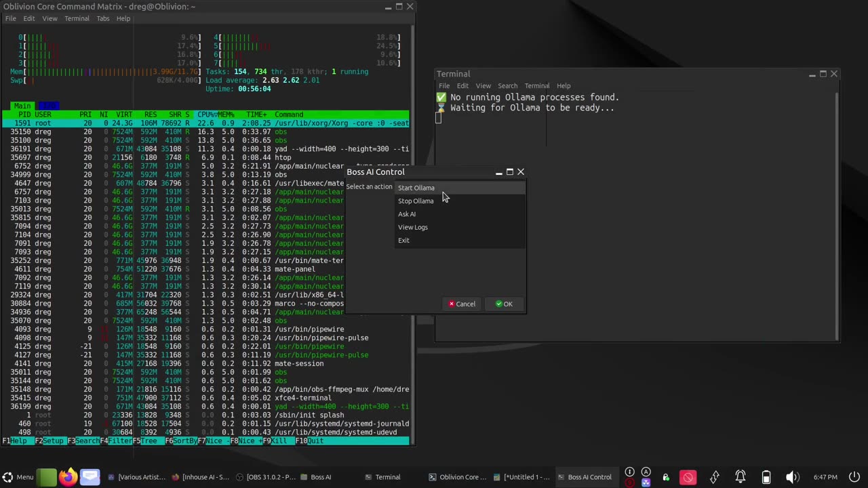868x488 pixels.
Task: Open the mail/chat launcher beside Firefox
Action: coord(90,477)
